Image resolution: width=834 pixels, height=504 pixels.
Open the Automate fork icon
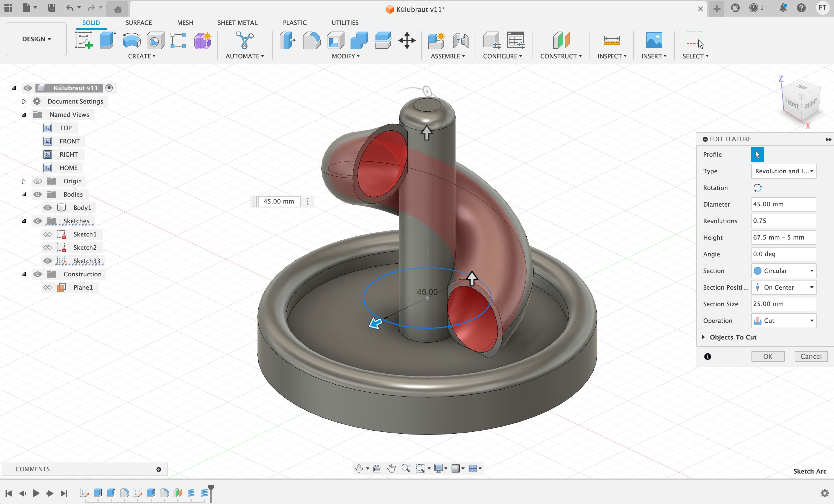[244, 40]
